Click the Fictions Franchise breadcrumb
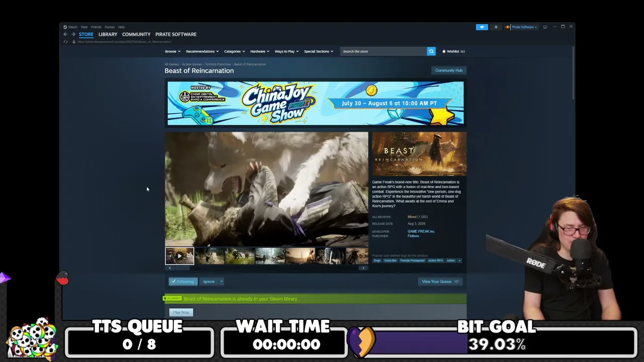This screenshot has width=644, height=362. tap(218, 64)
